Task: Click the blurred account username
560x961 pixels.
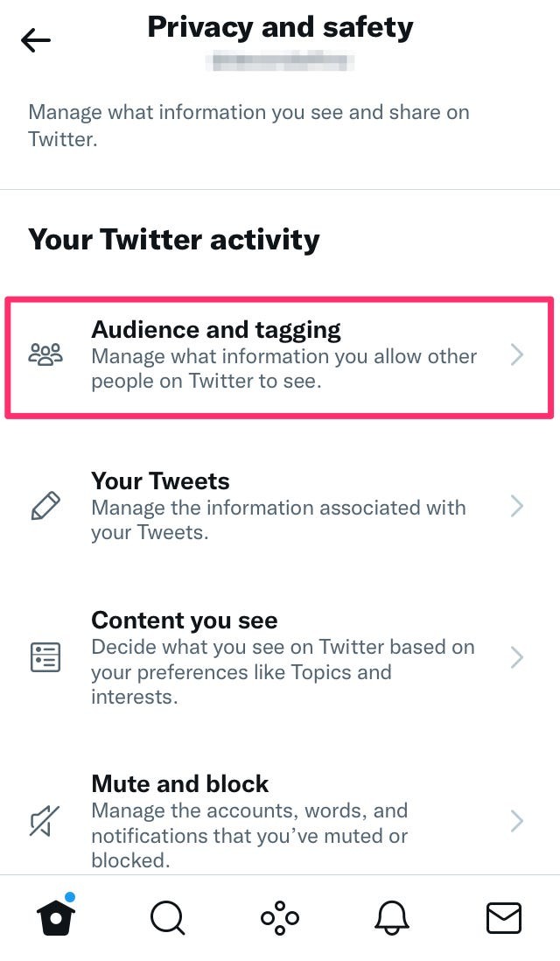Action: 279,63
